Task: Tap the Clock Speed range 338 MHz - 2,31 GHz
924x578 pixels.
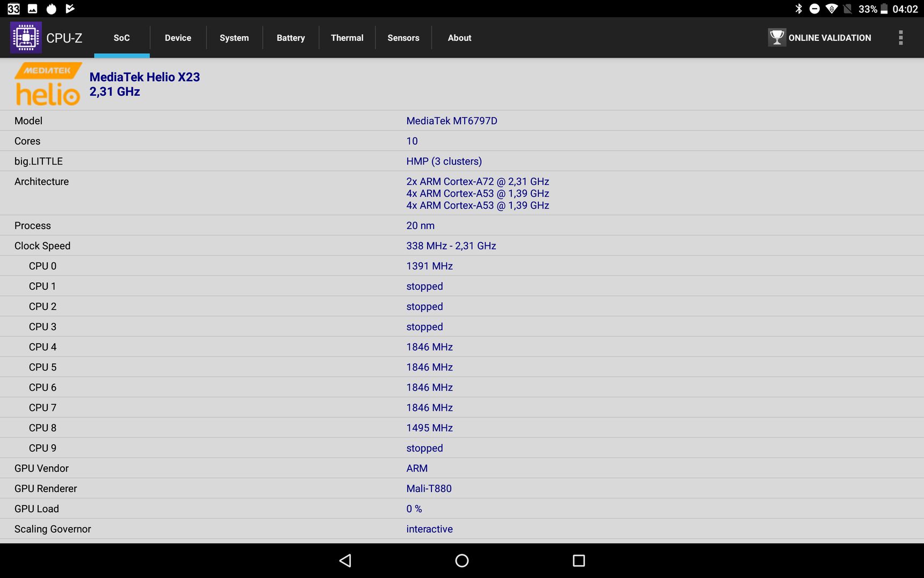Action: (x=451, y=246)
